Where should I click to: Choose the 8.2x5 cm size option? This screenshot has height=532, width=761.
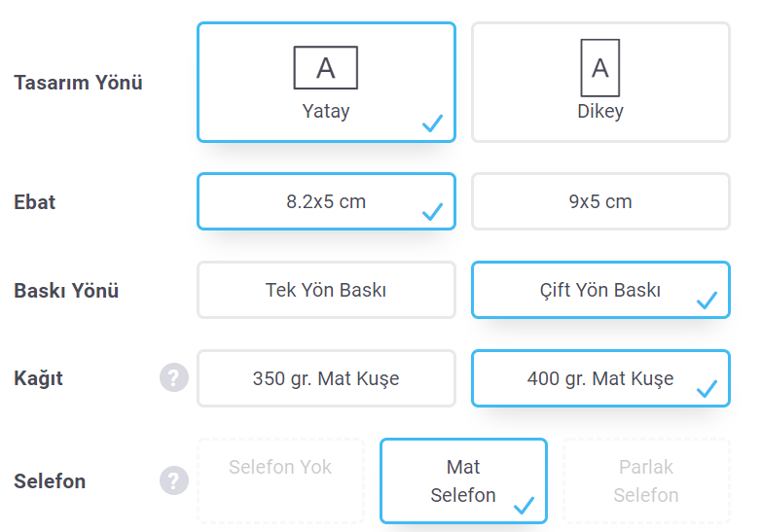326,201
